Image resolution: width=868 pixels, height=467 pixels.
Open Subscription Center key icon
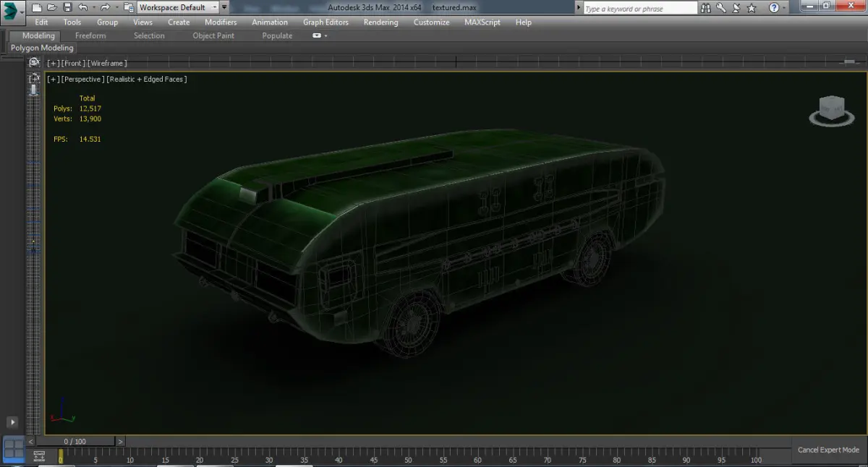point(720,8)
